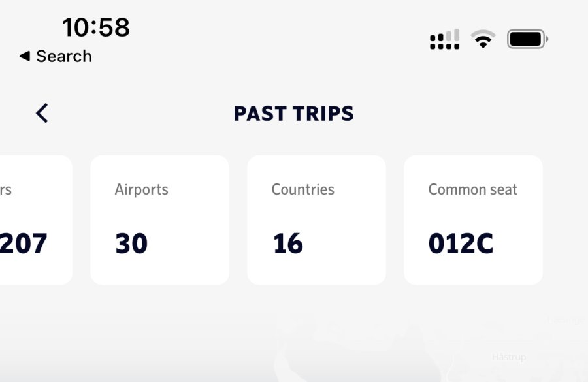Tap the PAST TRIPS page title
Screen dimensions: 588x382
(293, 114)
